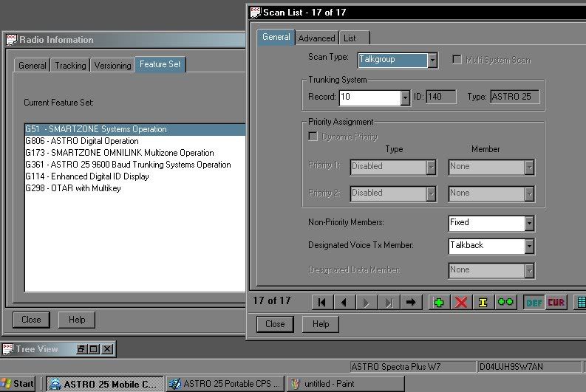Select G298 OTAR with Multikey feature
Viewport: 586px width, 392px height.
(x=135, y=188)
